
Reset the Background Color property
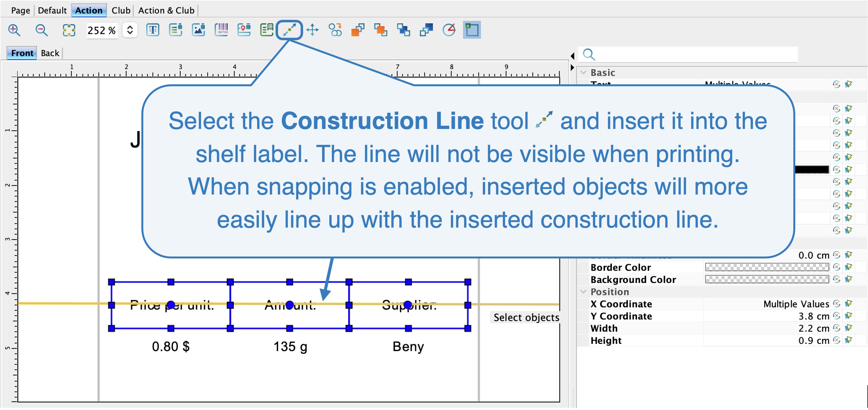click(x=836, y=279)
